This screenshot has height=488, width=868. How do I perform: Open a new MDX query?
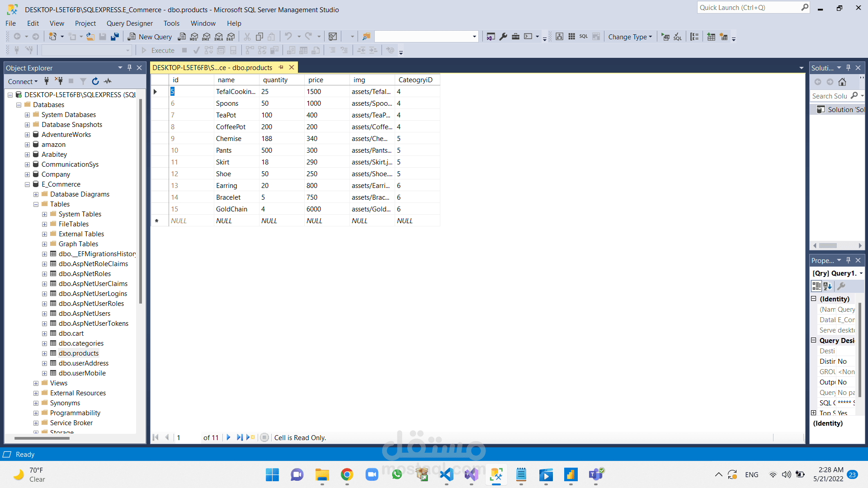tap(194, 37)
